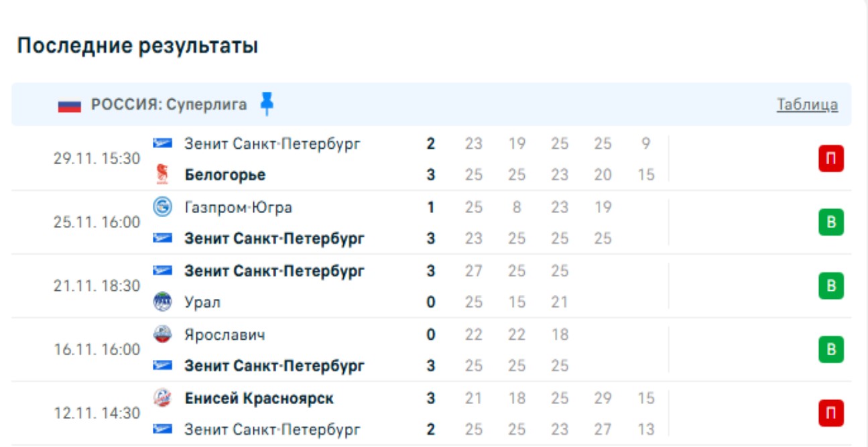Click the Russian flag icon
Viewport: 868px width, 447px height.
coord(70,105)
